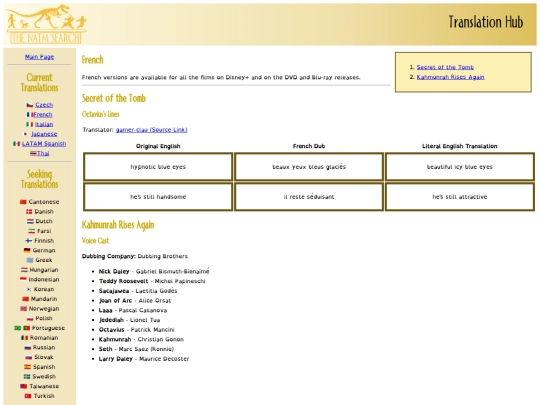Open the Japanese translation link
The width and height of the screenshot is (540, 405).
44,134
